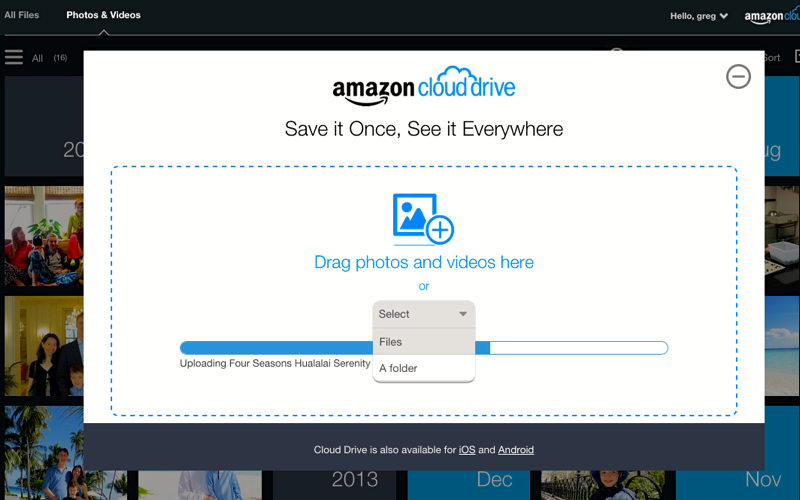Screen dimensions: 800x500
Task: Click the upload progress bar
Action: coord(423,347)
